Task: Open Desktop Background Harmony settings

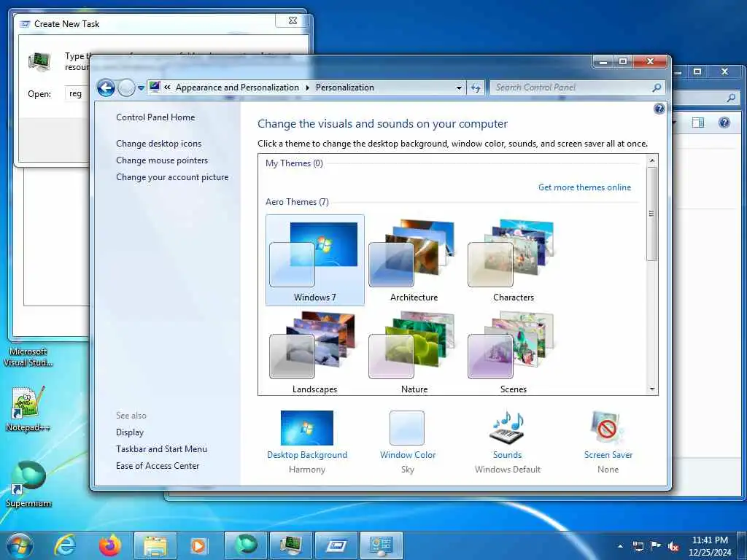Action: point(307,441)
